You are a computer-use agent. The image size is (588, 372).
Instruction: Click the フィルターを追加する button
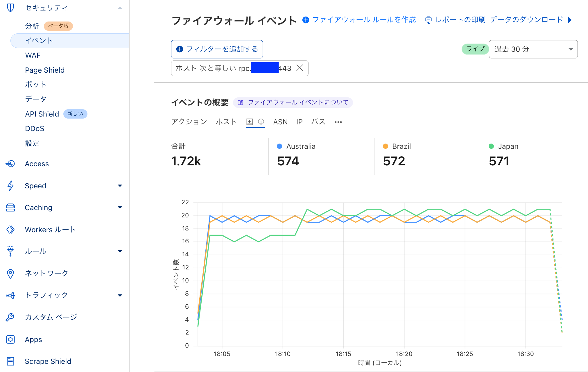click(x=217, y=49)
